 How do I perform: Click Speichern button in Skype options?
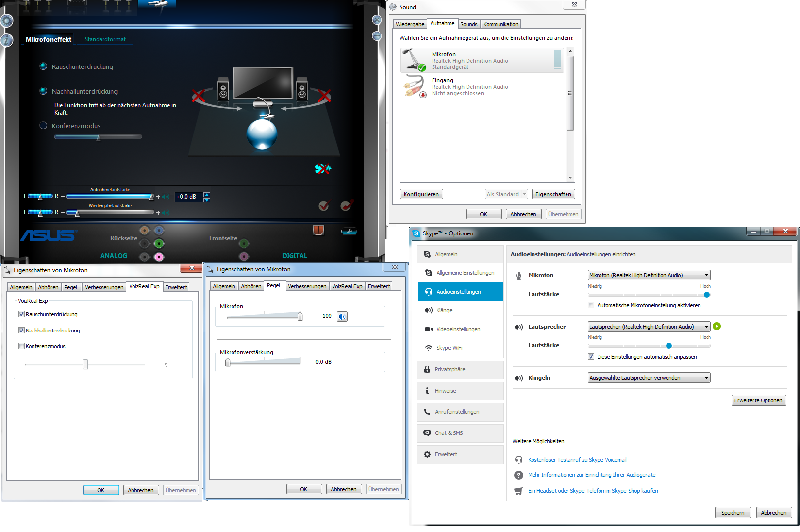click(733, 513)
